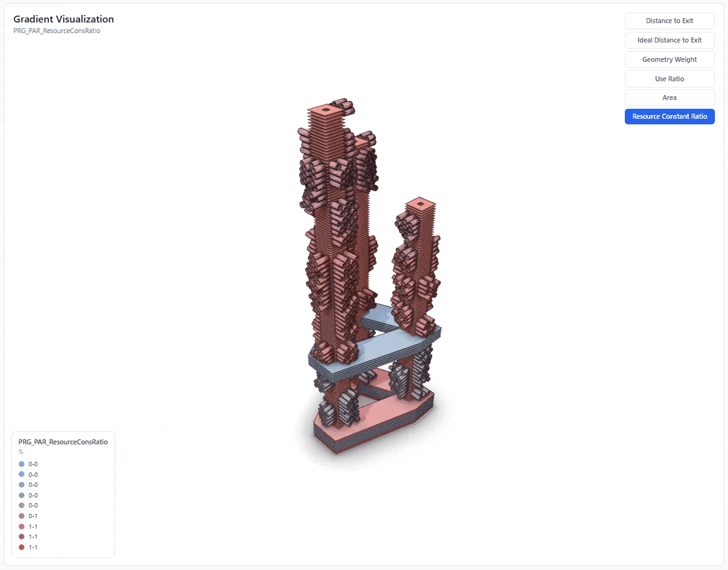Open the Use Ratio gradient
Viewport: 728px width, 570px height.
click(669, 79)
